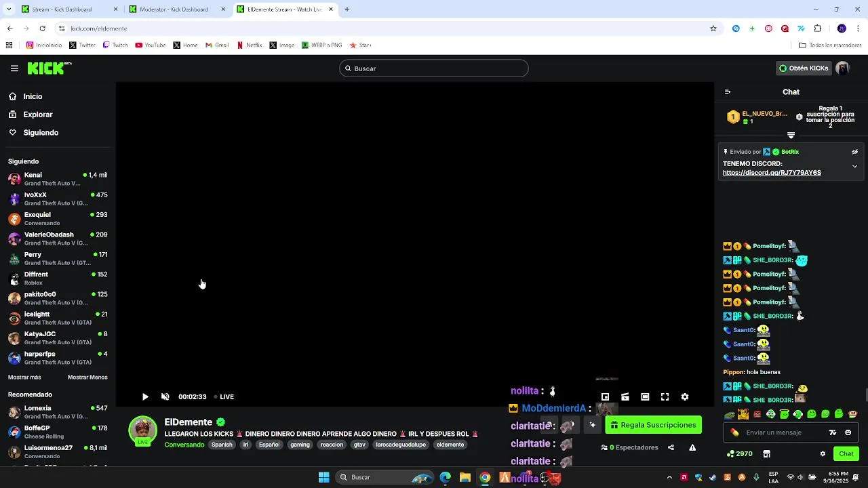Open IvoXxX's channel in the sidebar

click(x=58, y=199)
